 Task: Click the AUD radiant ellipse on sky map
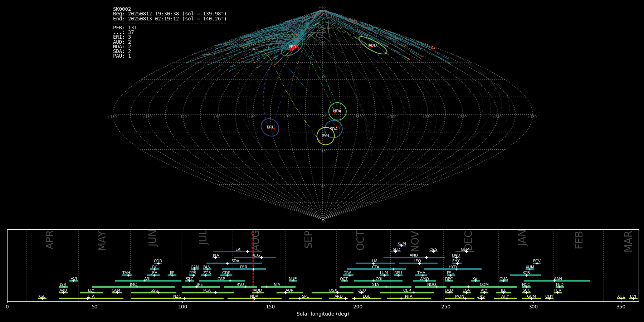[x=373, y=45]
